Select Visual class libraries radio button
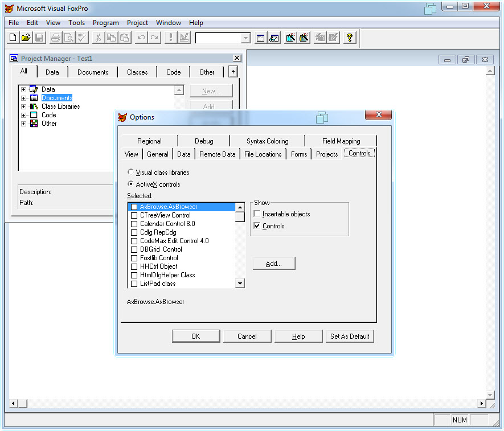The width and height of the screenshot is (504, 431). click(x=130, y=172)
